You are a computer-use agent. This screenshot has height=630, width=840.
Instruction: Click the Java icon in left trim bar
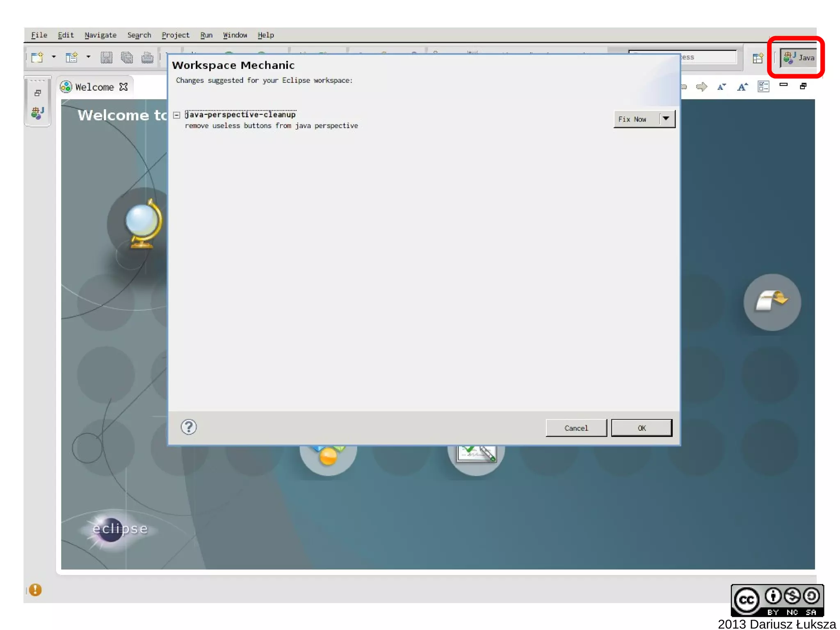click(x=37, y=113)
